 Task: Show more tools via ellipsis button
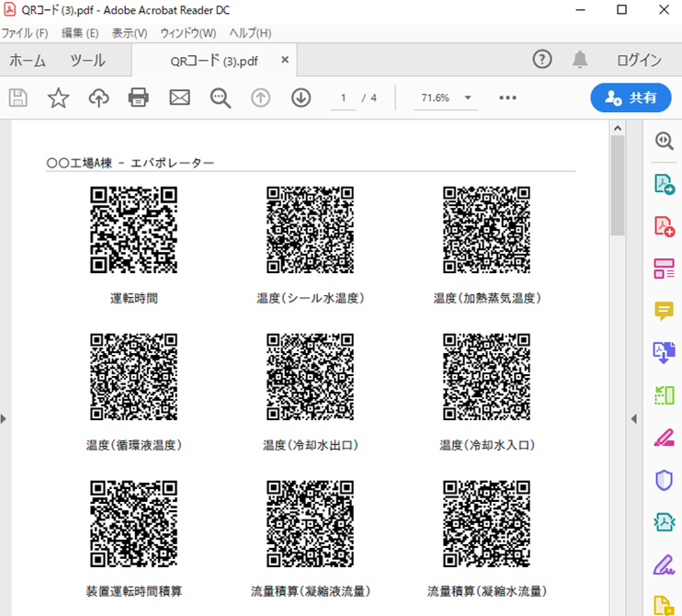508,97
